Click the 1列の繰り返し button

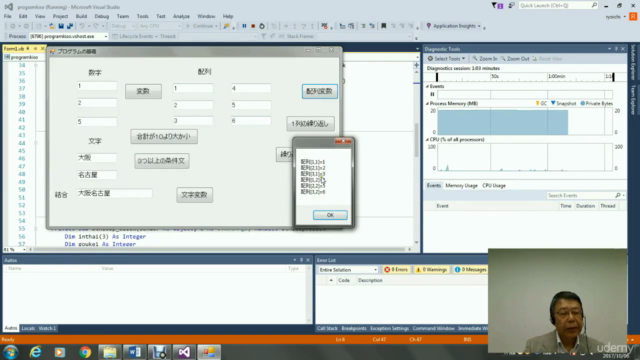pos(311,124)
